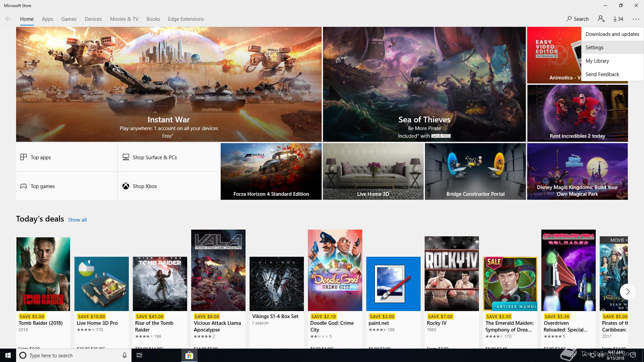Click the Cortana circle icon
The image size is (644, 362).
point(23,355)
